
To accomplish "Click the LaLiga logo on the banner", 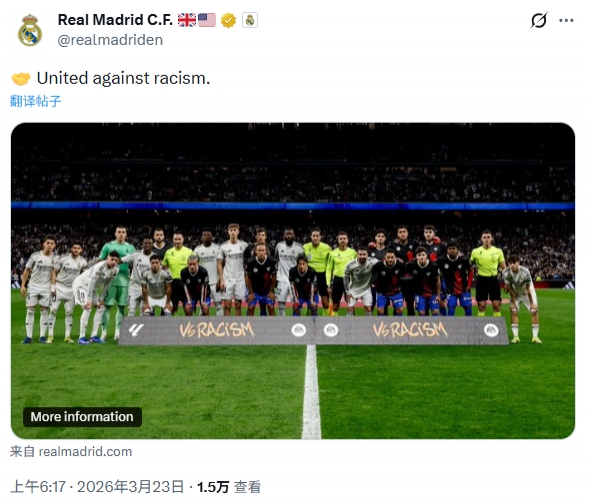I will (x=136, y=330).
